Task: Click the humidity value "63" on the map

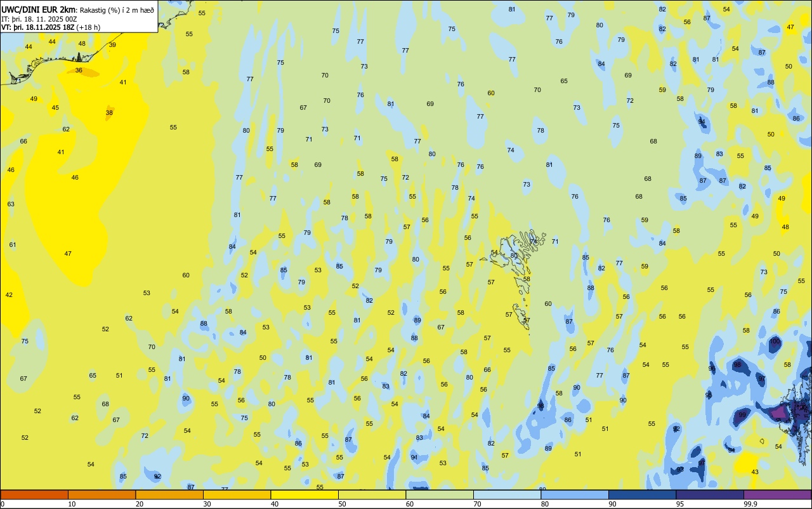Action: pyautogui.click(x=11, y=204)
